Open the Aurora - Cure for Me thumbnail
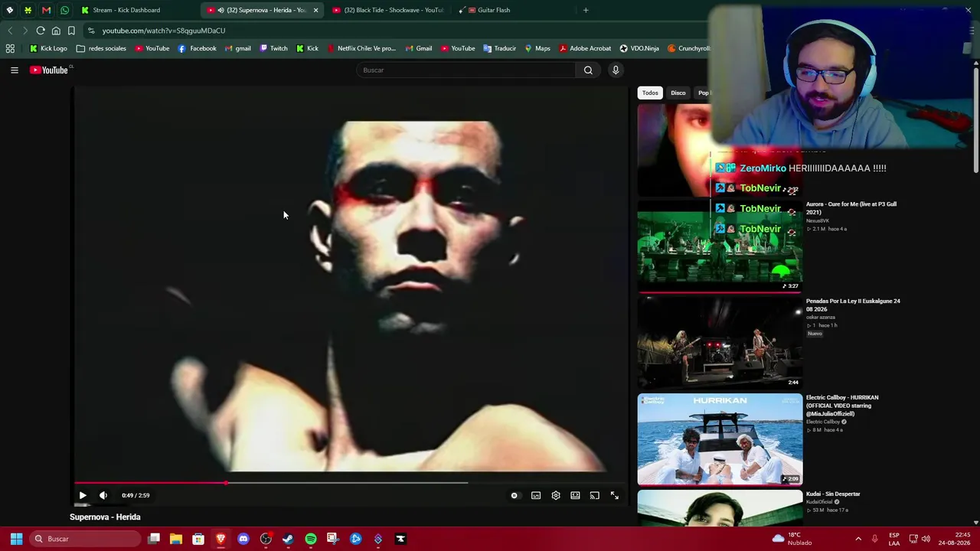Screen dimensions: 980x551 [720, 246]
